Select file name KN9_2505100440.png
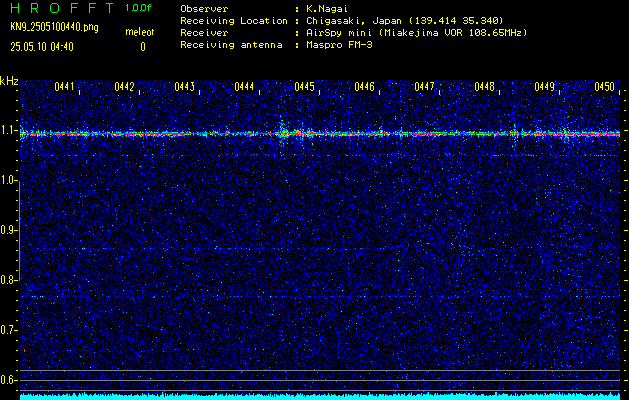Screen dimensions: 629x400 (54, 27)
